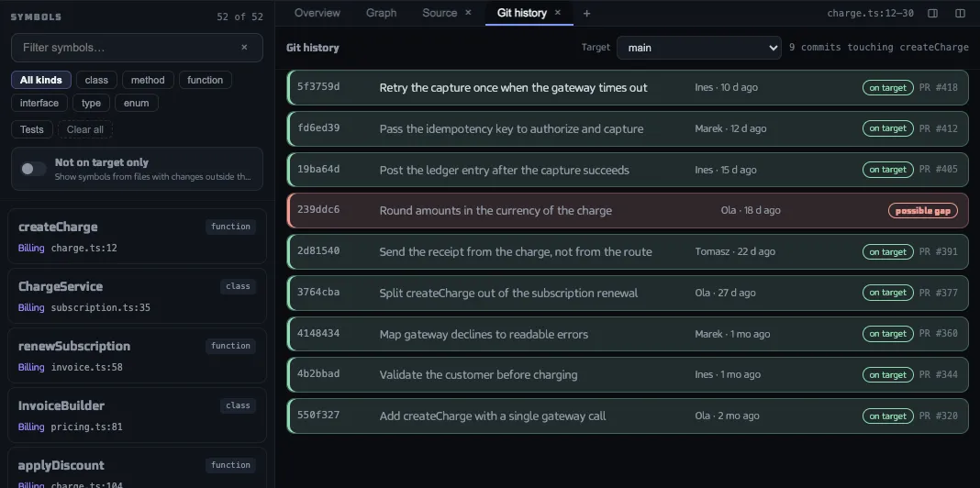This screenshot has width=980, height=488.
Task: Filter symbols by enum kind
Action: click(x=136, y=103)
